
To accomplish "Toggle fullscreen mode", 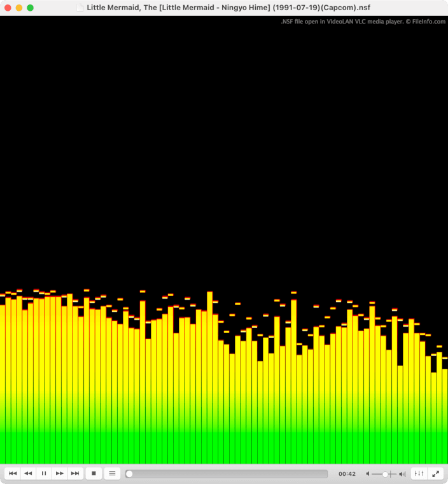I will (x=436, y=473).
